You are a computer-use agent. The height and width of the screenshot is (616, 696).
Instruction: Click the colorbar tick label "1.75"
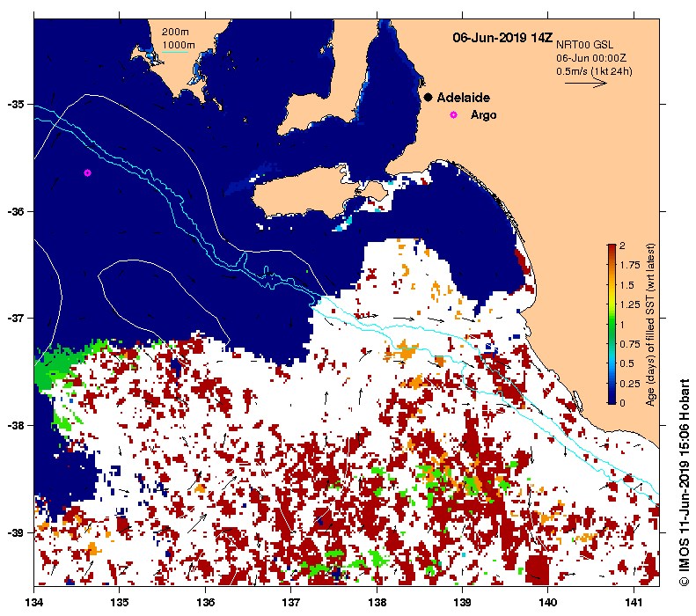[630, 266]
